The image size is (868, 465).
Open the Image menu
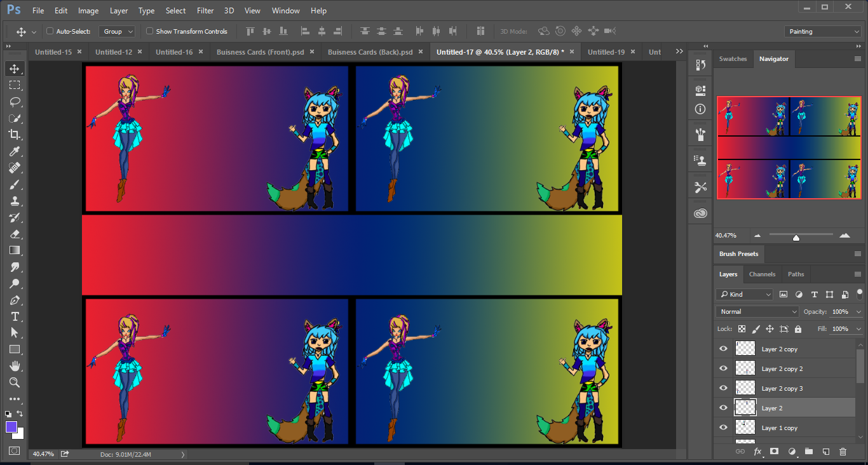click(88, 11)
